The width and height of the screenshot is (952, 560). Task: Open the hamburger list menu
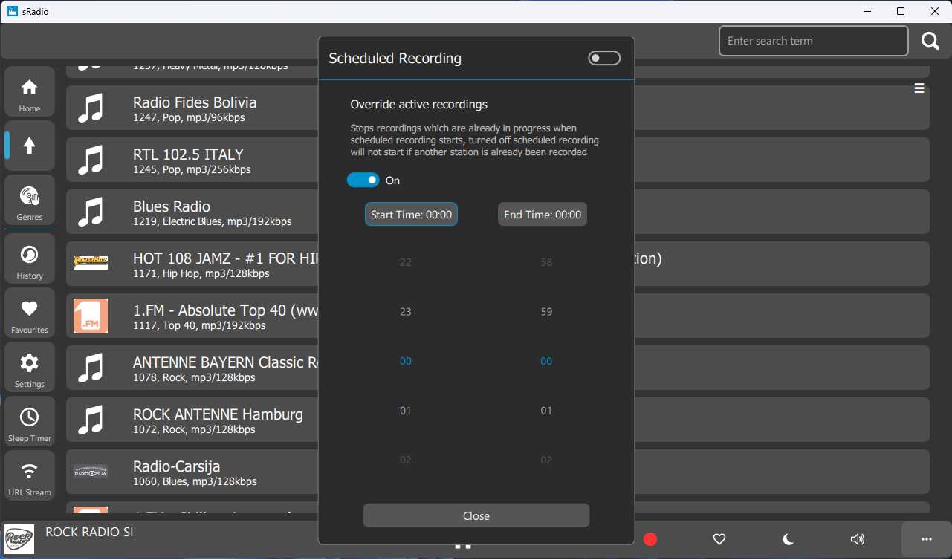919,88
